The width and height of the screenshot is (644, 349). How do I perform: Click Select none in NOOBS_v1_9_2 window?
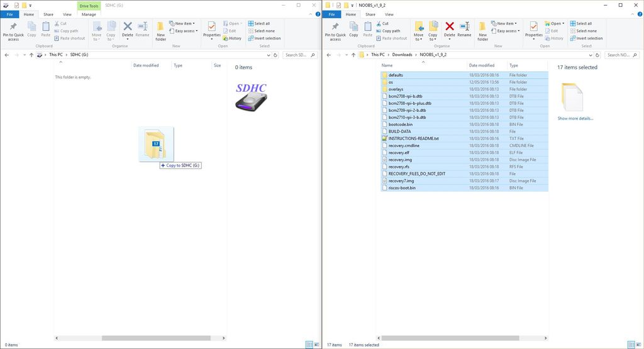coord(583,31)
